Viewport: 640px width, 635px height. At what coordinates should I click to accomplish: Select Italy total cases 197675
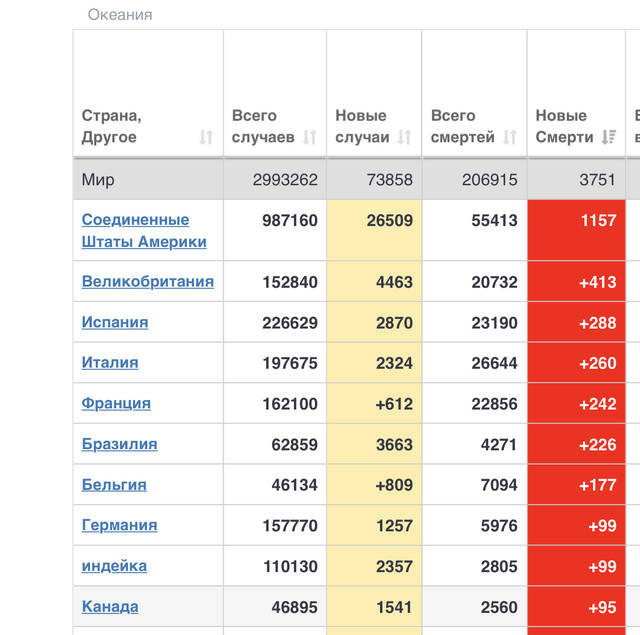tap(290, 363)
